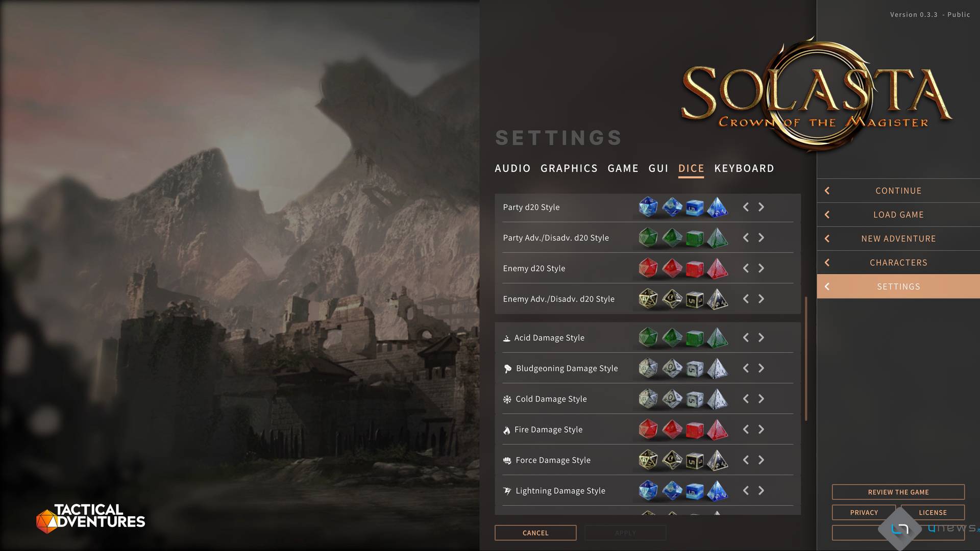
Task: Advance Fire Damage Style to next option
Action: (761, 430)
